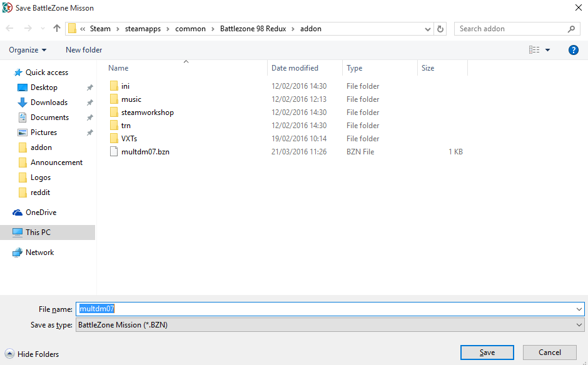Click the pin icon beside Downloads
This screenshot has width=588, height=365.
coord(89,102)
